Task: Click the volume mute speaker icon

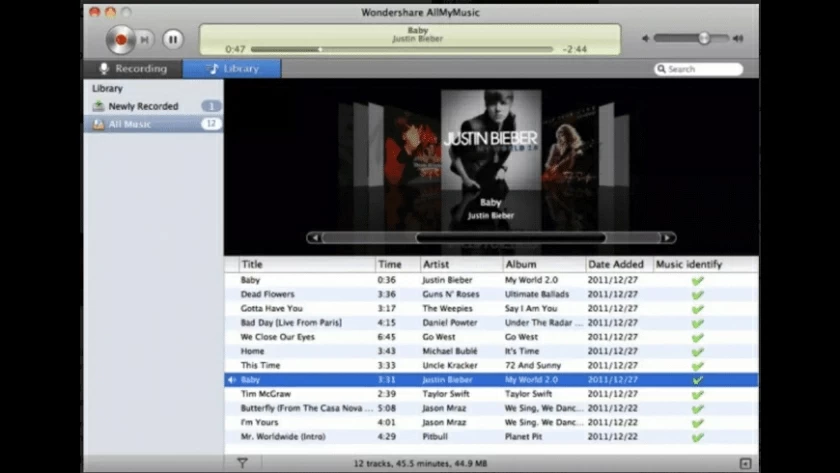Action: (646, 38)
